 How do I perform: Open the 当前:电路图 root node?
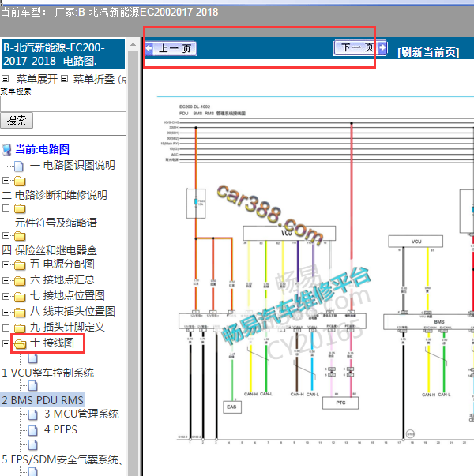point(42,149)
